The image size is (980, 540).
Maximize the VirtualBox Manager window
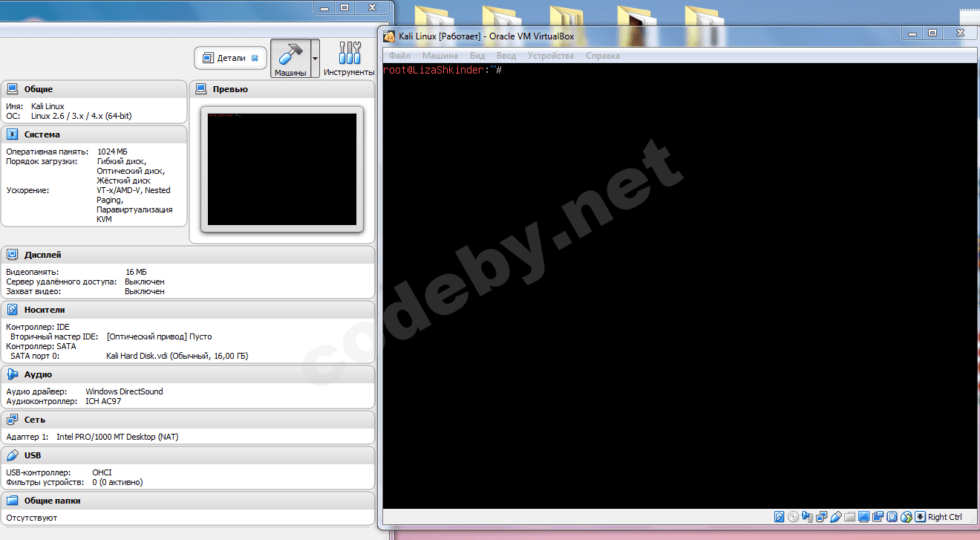344,7
